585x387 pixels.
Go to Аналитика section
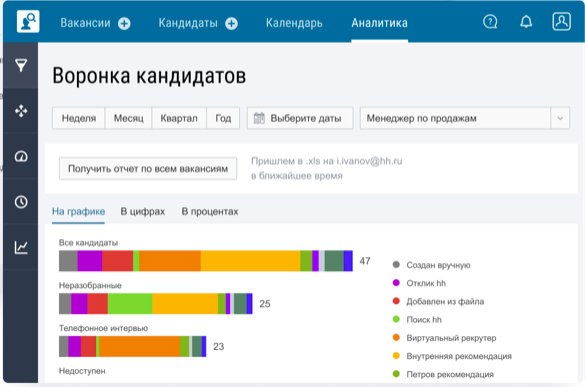(379, 23)
